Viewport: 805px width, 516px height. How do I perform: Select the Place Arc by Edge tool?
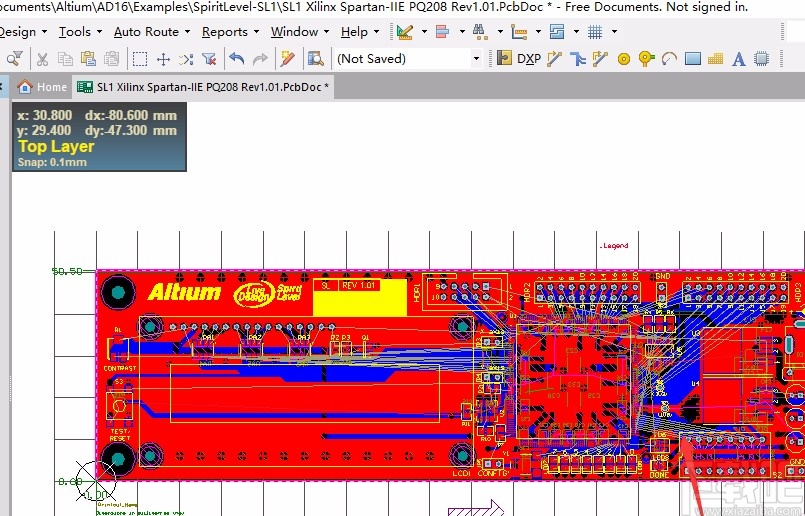(x=669, y=59)
